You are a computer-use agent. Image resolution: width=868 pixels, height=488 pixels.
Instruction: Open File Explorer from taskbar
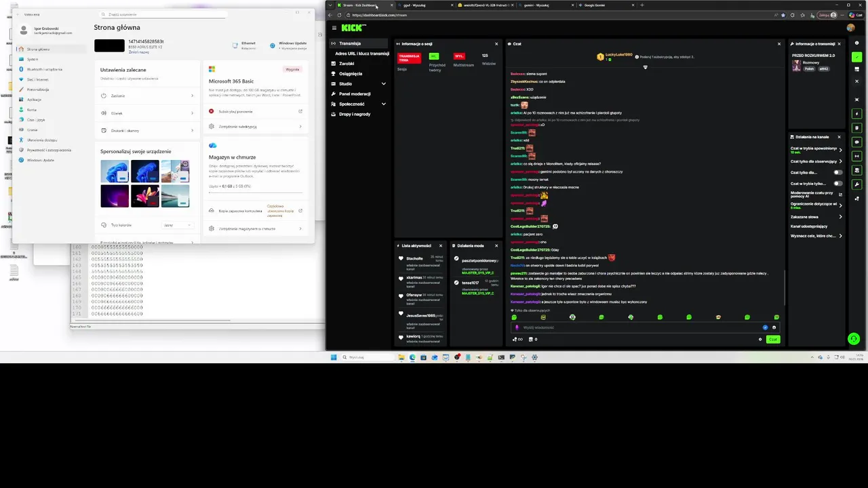pos(401,357)
